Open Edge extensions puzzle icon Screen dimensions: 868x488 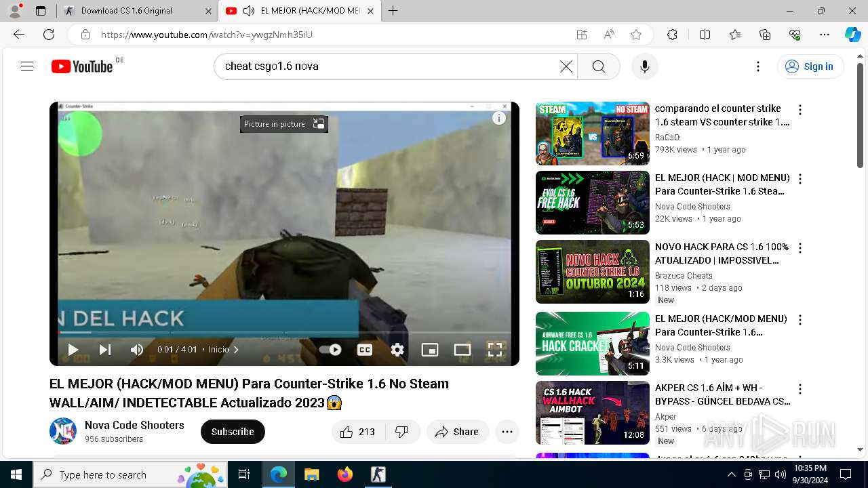[672, 35]
